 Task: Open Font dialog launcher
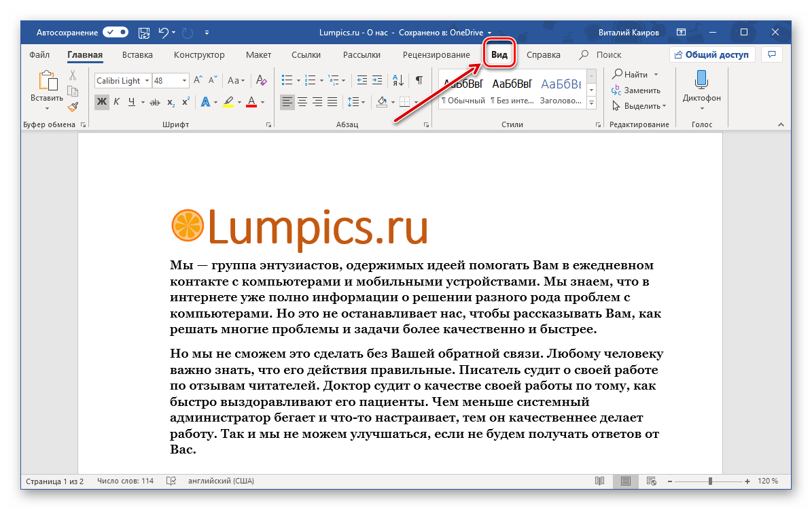tap(269, 125)
